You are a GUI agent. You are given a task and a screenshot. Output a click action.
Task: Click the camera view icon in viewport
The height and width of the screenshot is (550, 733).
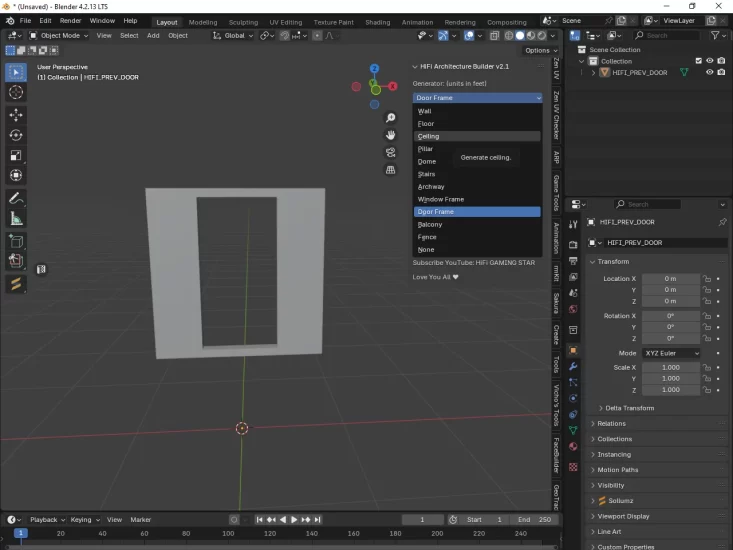(390, 152)
